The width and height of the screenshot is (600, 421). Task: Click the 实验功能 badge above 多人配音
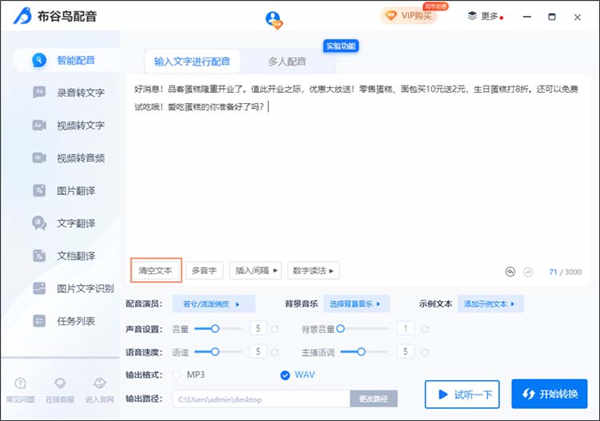click(x=341, y=46)
